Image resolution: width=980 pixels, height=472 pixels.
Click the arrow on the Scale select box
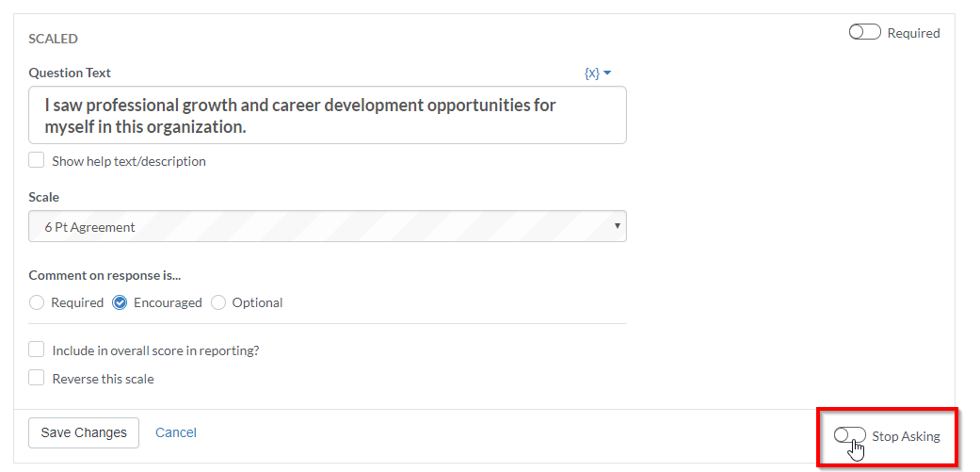(618, 226)
